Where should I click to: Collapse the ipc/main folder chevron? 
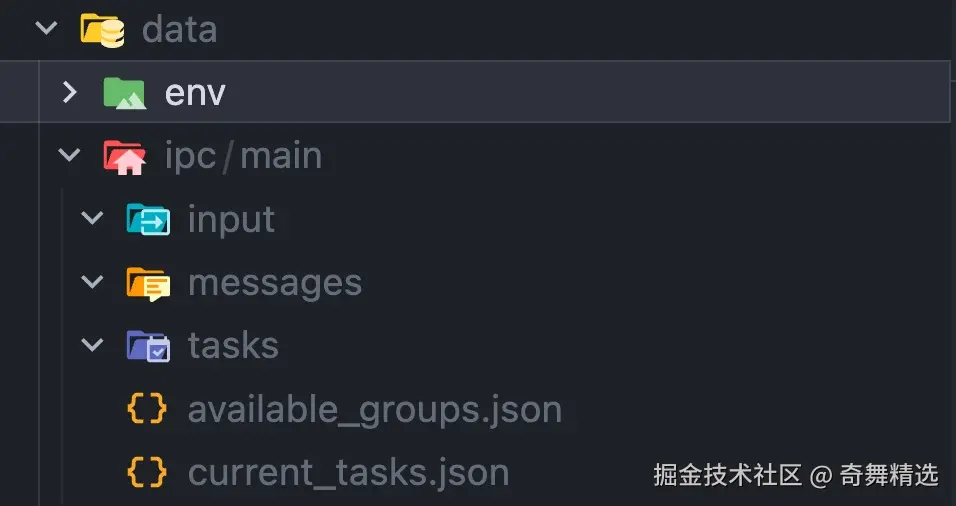(x=69, y=156)
